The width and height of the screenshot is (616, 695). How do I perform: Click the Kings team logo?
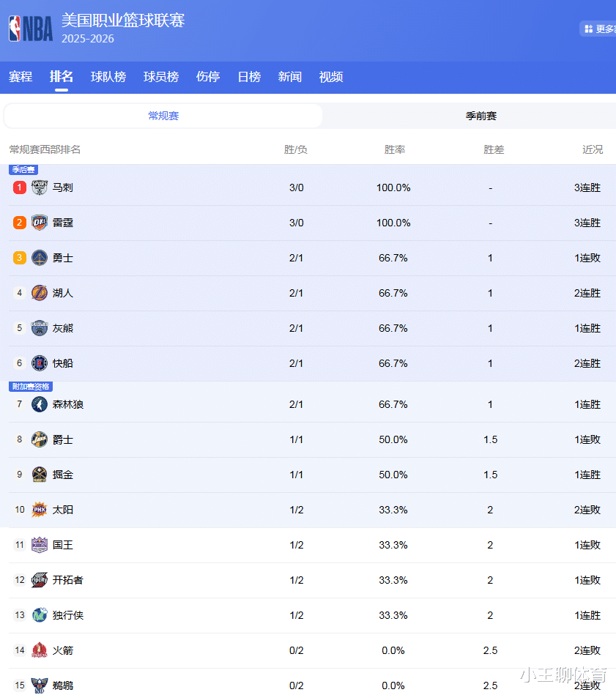click(40, 545)
